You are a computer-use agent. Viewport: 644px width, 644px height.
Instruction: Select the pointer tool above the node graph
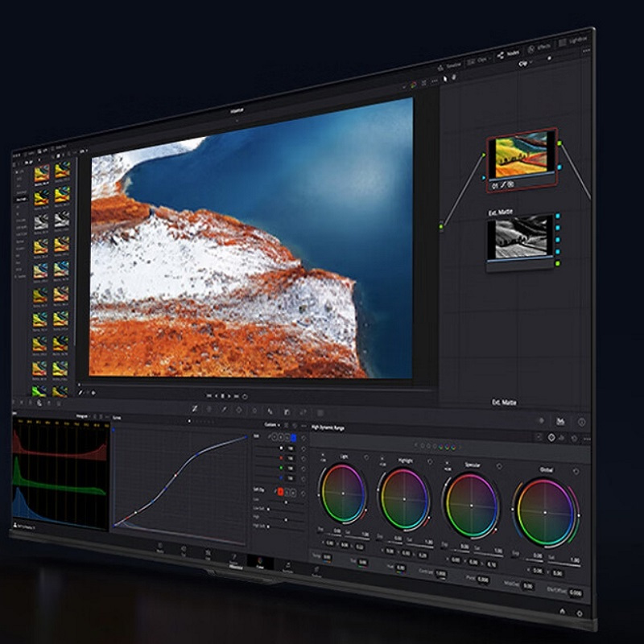pyautogui.click(x=445, y=78)
